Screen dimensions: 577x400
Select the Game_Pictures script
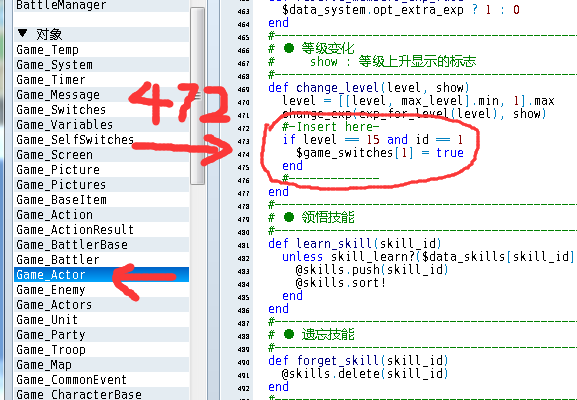click(x=101, y=185)
